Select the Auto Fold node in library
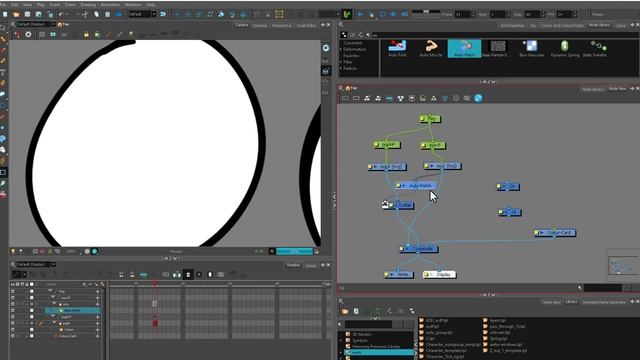 [397, 49]
